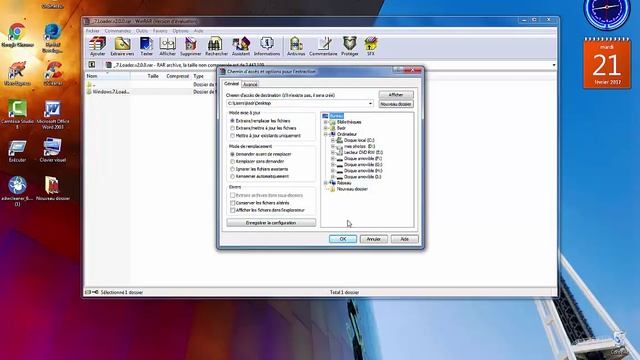Viewport: 640px width, 360px height.
Task: Expand the Disque local (C:) node
Action: [x=333, y=140]
